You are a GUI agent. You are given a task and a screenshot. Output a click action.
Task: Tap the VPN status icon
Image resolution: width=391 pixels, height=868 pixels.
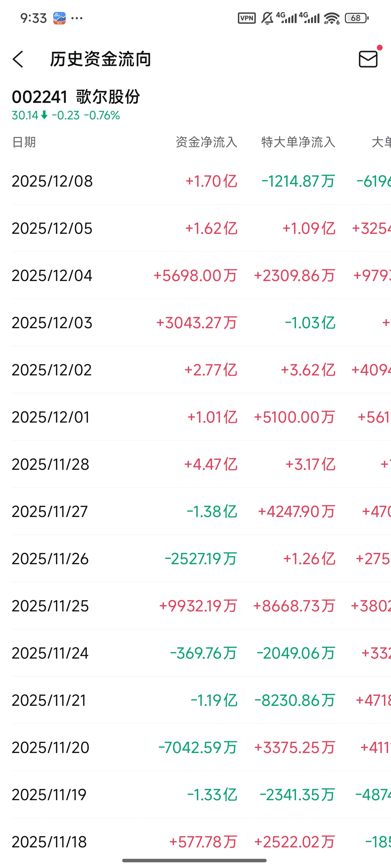coord(247,18)
